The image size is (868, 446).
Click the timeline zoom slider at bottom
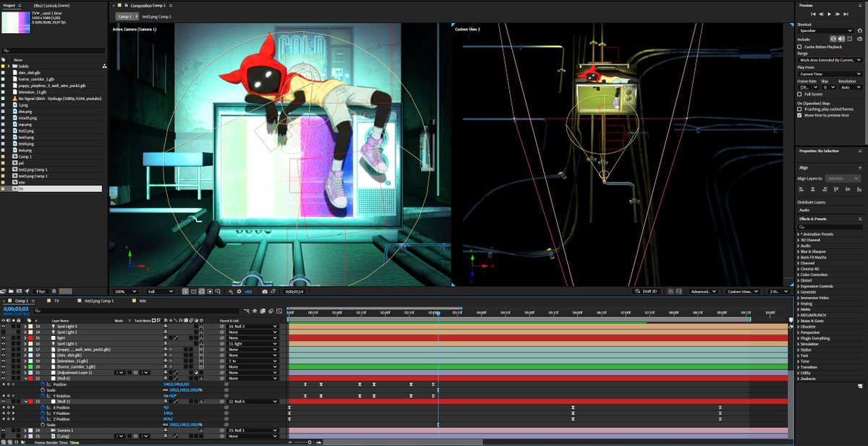[x=310, y=442]
